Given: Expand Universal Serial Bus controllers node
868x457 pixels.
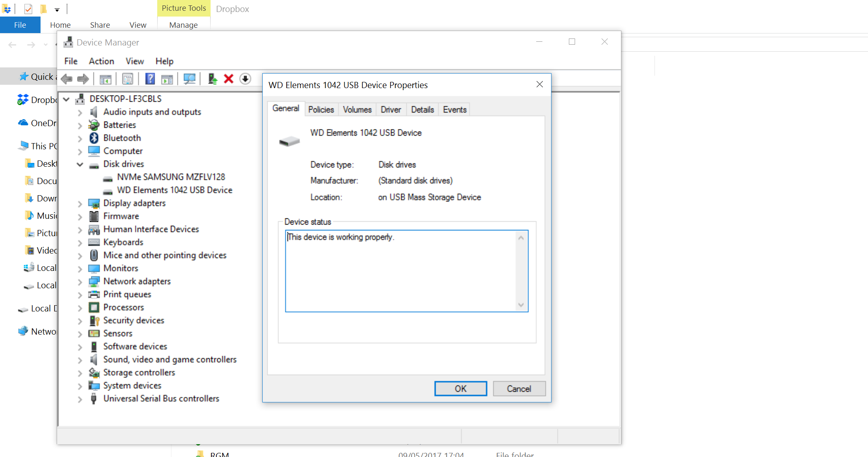Looking at the screenshot, I should click(x=80, y=399).
